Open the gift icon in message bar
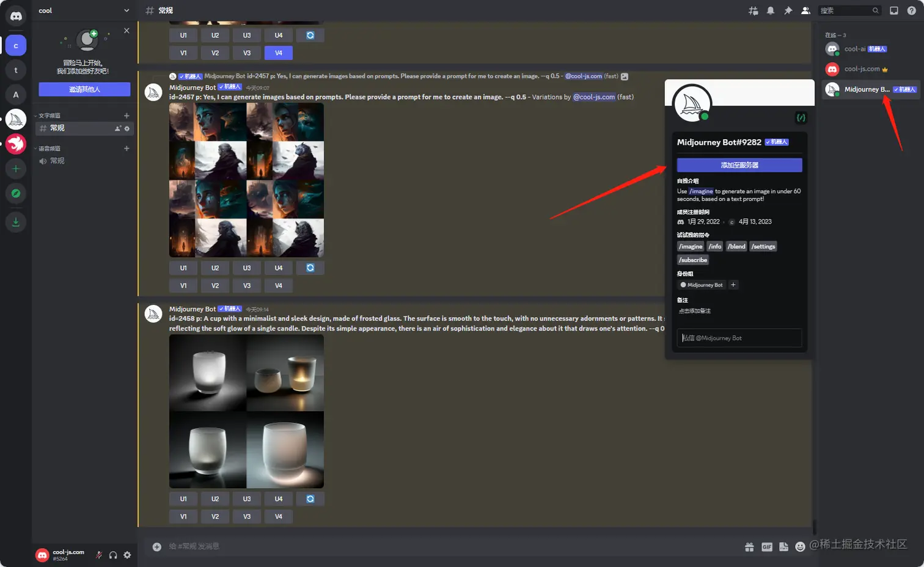This screenshot has width=924, height=567. point(749,547)
